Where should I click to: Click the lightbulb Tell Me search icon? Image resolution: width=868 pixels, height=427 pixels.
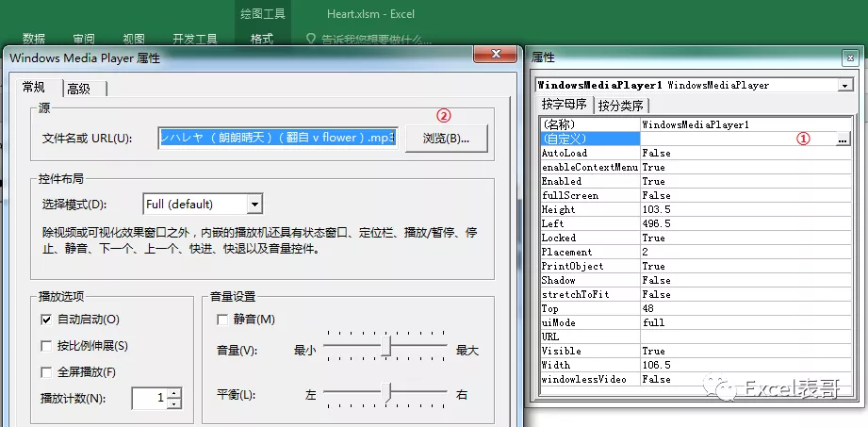[x=311, y=40]
